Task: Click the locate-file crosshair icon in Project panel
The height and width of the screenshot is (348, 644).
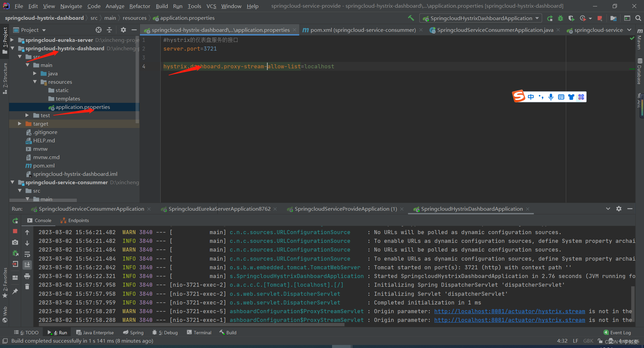Action: pos(99,30)
